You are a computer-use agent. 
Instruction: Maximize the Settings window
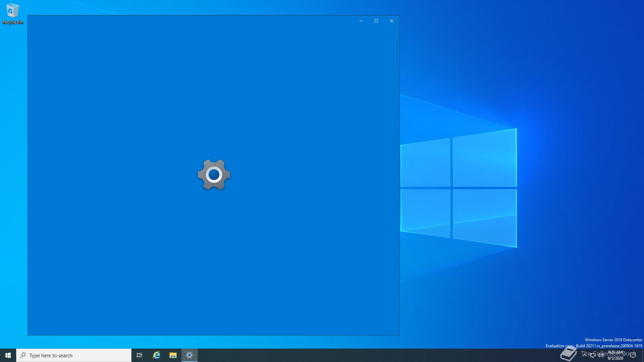[376, 21]
